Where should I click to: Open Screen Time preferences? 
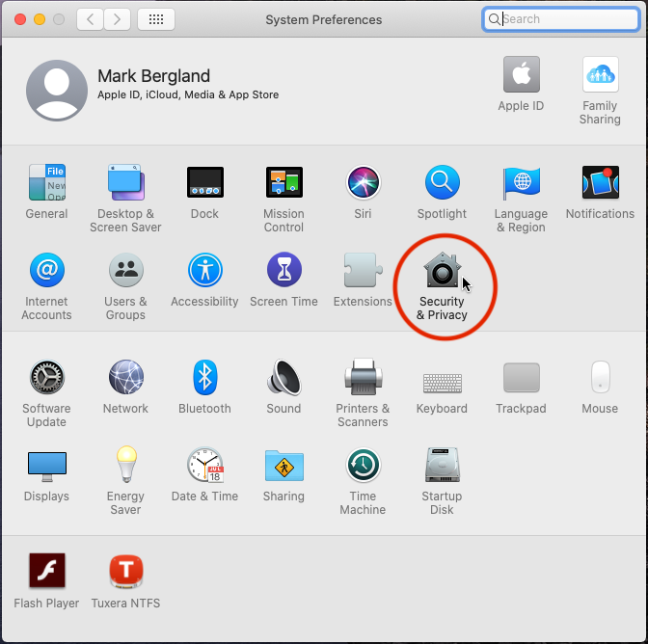283,270
